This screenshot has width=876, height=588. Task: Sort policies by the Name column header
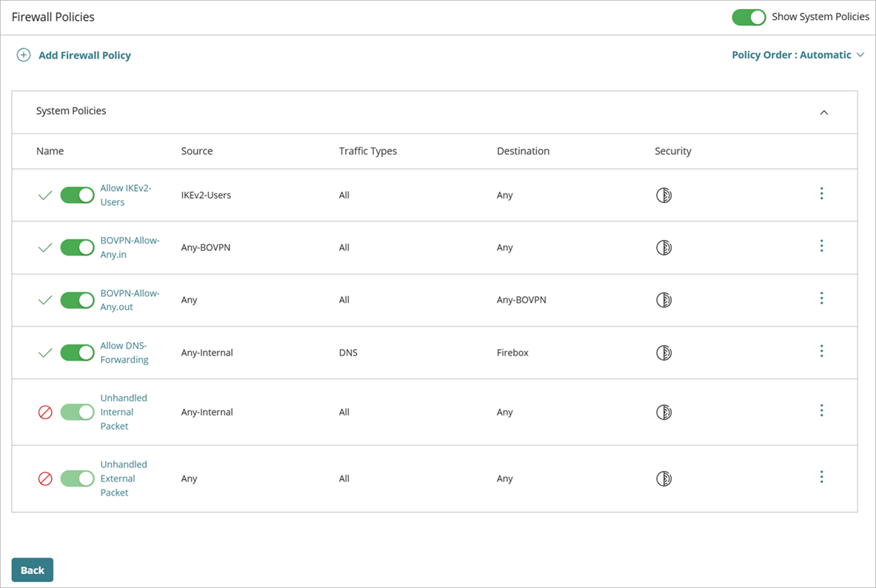[50, 150]
